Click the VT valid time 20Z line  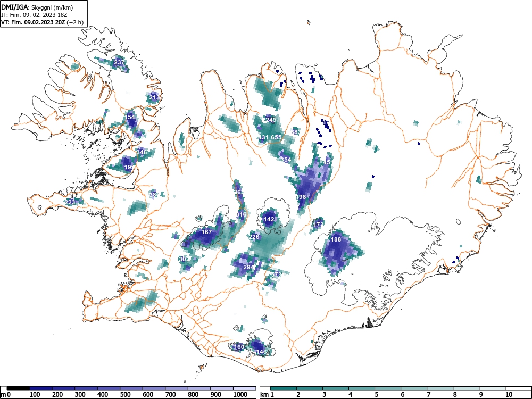(33, 22)
